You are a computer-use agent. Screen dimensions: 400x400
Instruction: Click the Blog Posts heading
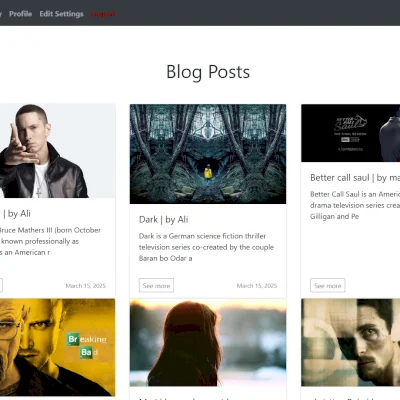pyautogui.click(x=208, y=72)
